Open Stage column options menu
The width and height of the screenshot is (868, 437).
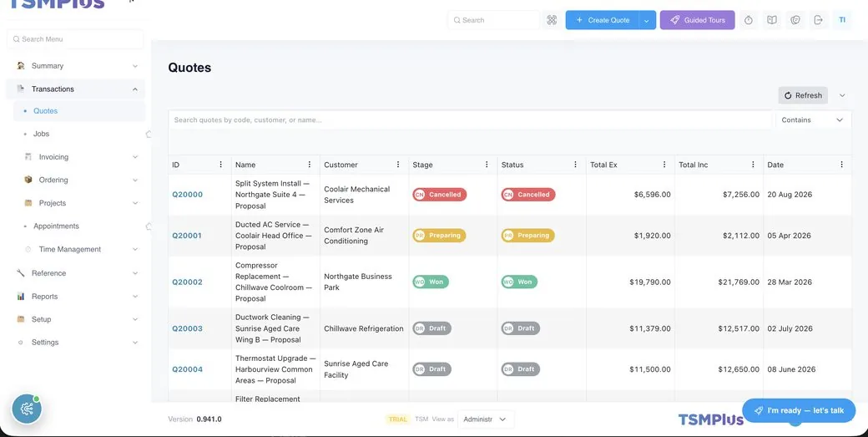click(x=487, y=165)
